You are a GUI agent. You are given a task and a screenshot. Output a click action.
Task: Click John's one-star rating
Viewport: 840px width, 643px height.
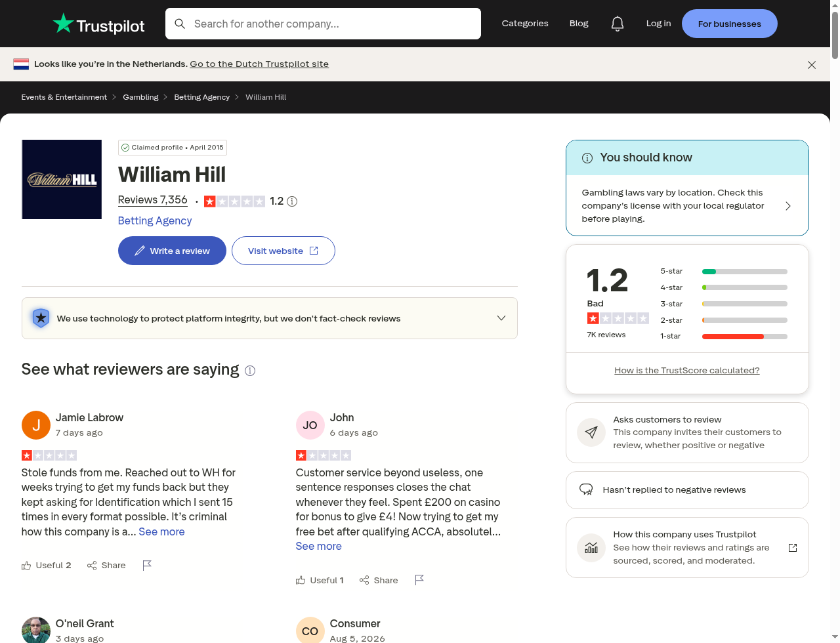tap(324, 455)
